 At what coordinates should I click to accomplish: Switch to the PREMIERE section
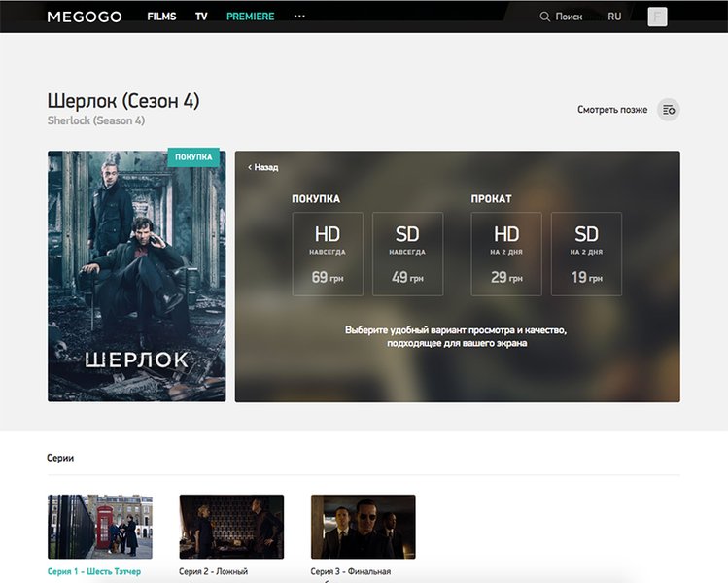click(250, 17)
